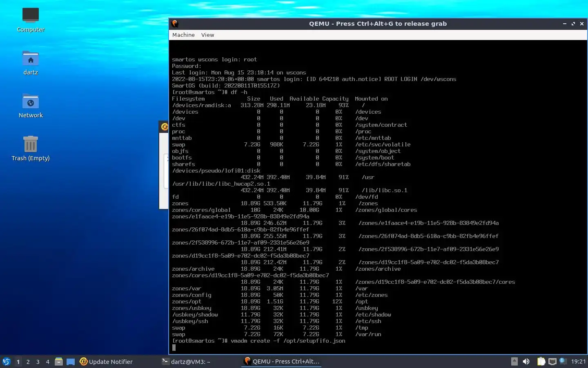
Task: Launch the file manager from the taskbar
Action: pyautogui.click(x=59, y=361)
